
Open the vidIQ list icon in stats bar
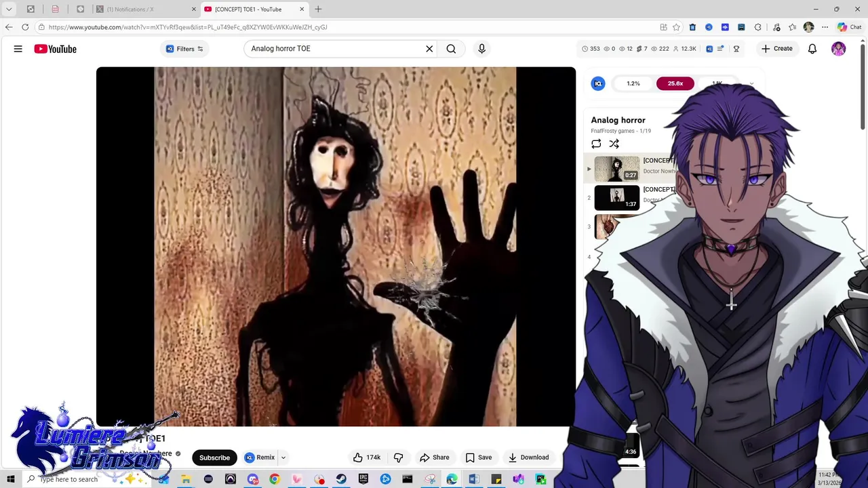(721, 49)
